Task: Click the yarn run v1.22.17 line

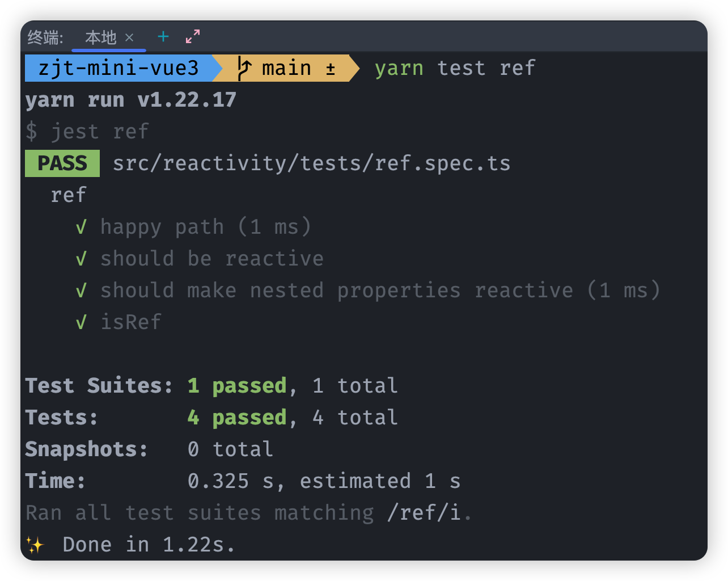Action: point(130,100)
